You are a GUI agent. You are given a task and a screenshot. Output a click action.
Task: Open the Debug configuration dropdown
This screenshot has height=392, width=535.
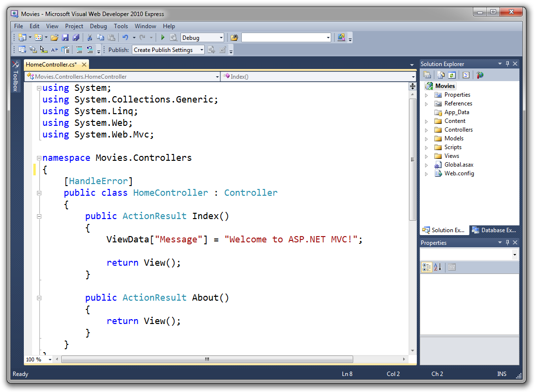click(222, 37)
